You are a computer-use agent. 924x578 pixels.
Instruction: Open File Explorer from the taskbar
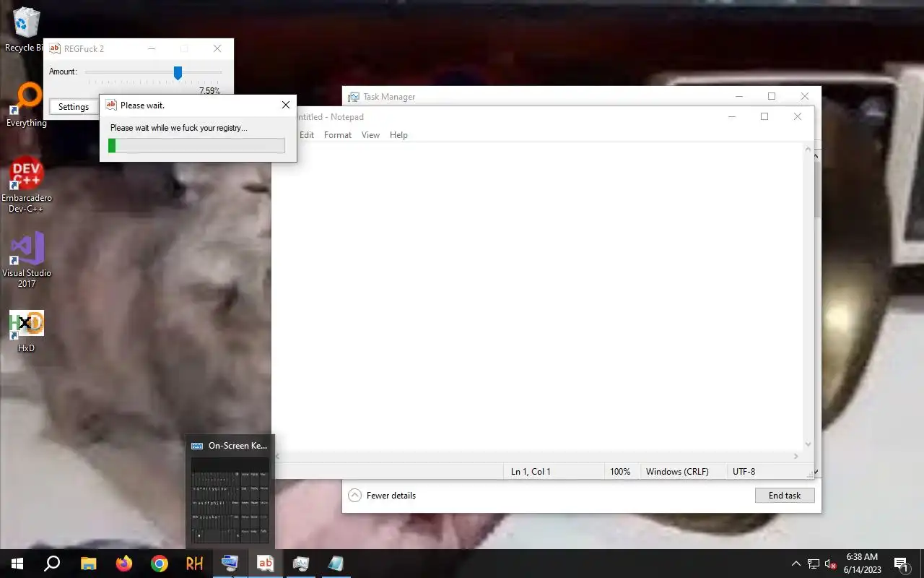coord(88,564)
